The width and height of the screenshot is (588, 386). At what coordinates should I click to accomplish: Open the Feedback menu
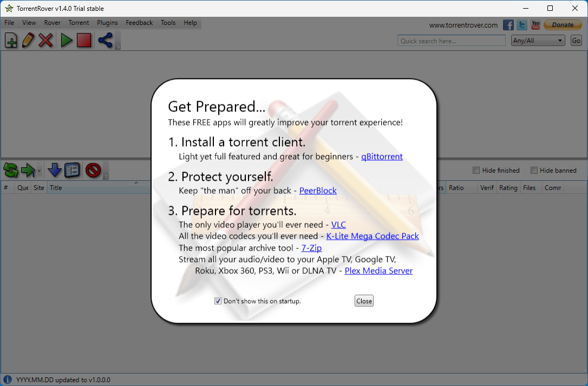tap(139, 23)
